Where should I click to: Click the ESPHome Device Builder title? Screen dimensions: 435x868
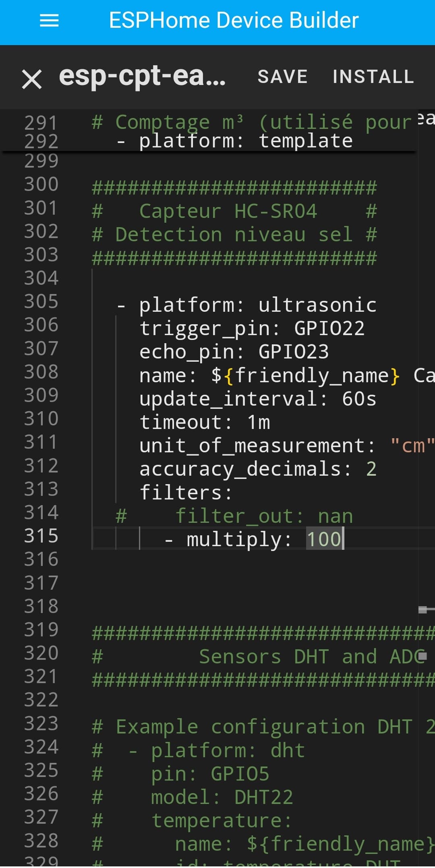click(234, 20)
